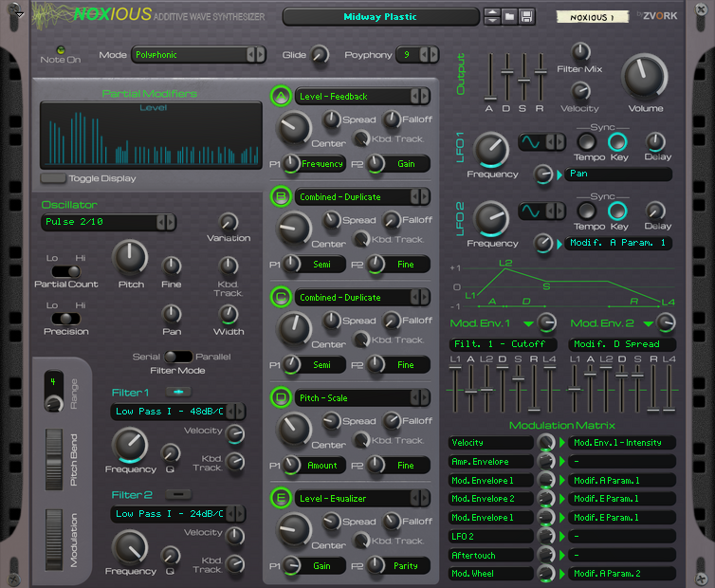The image size is (715, 588).
Task: Change Polyphony value with arrows
Action: pyautogui.click(x=429, y=55)
